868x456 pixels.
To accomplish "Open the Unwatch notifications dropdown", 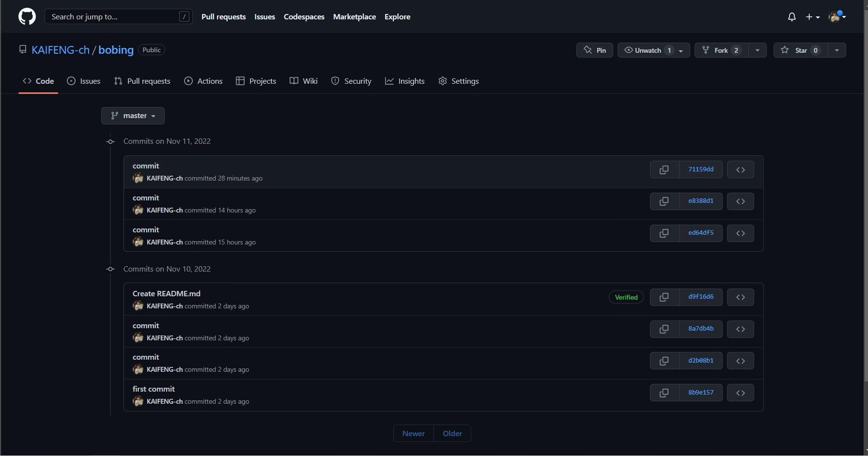I will click(653, 50).
